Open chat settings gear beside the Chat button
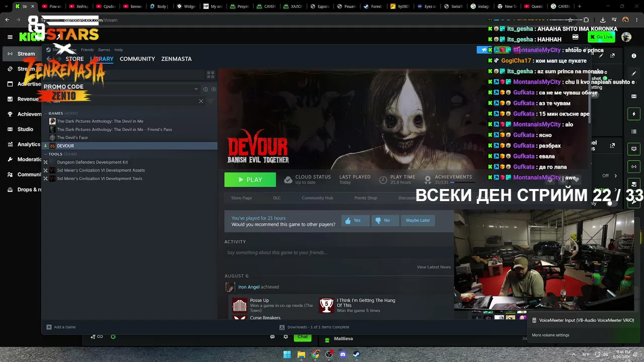Screen dimensions: 644x362 (286, 337)
